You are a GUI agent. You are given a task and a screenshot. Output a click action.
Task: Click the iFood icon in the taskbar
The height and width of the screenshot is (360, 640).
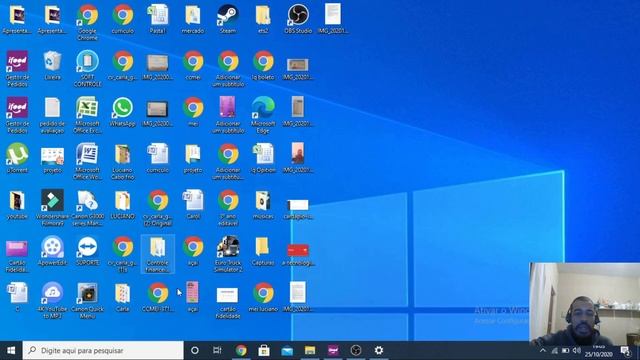pyautogui.click(x=333, y=350)
